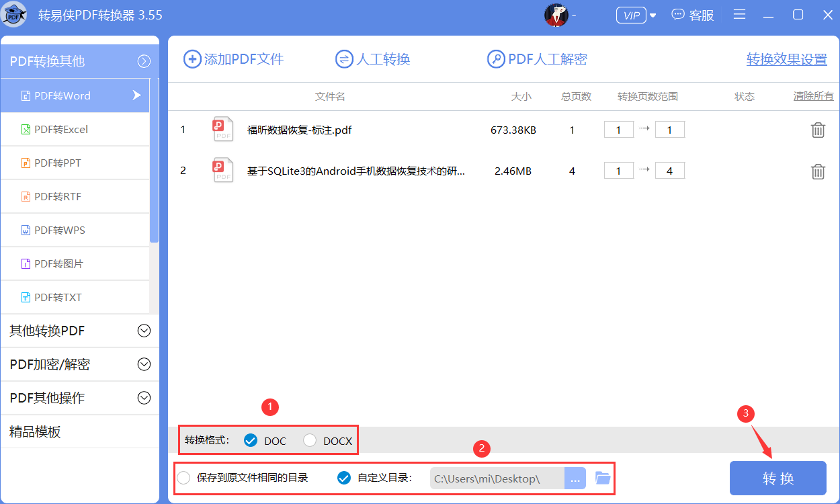840x504 pixels.
Task: Click the ... browse directory button
Action: point(575,478)
